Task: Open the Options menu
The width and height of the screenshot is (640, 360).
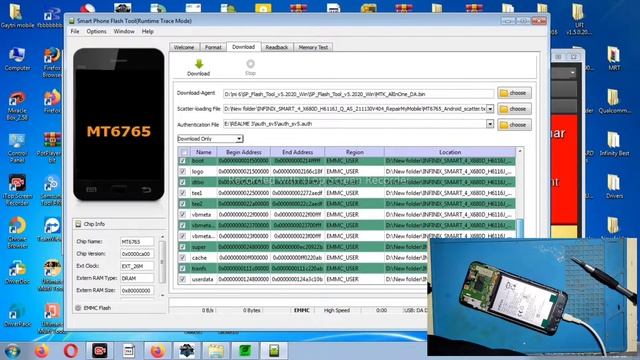Action: pos(96,31)
